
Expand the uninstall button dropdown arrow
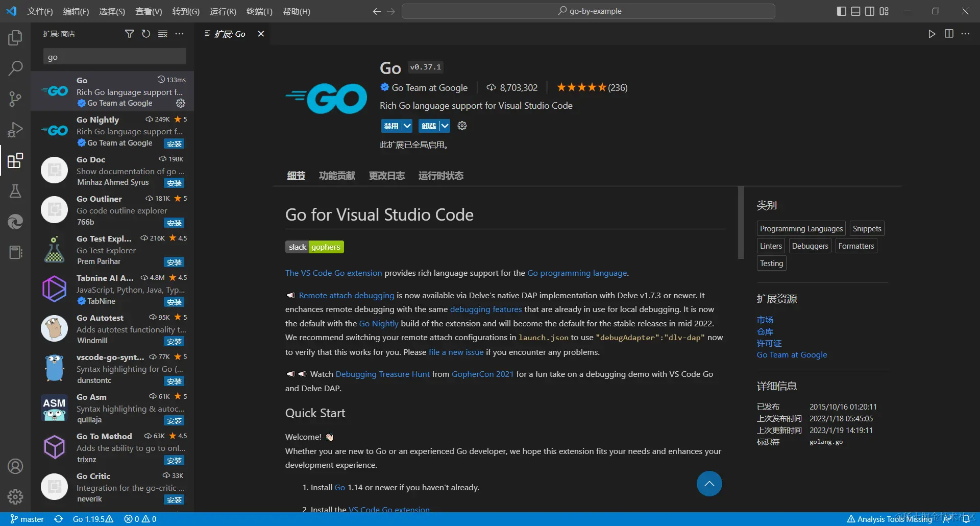pos(445,126)
